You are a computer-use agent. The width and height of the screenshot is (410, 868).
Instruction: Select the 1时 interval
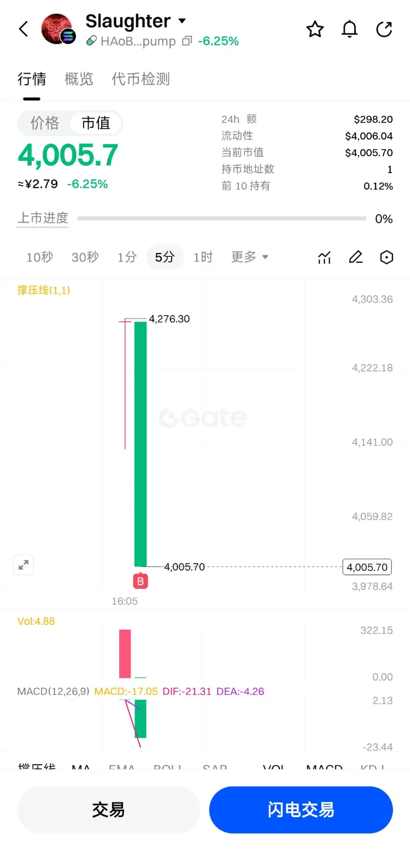(x=203, y=257)
